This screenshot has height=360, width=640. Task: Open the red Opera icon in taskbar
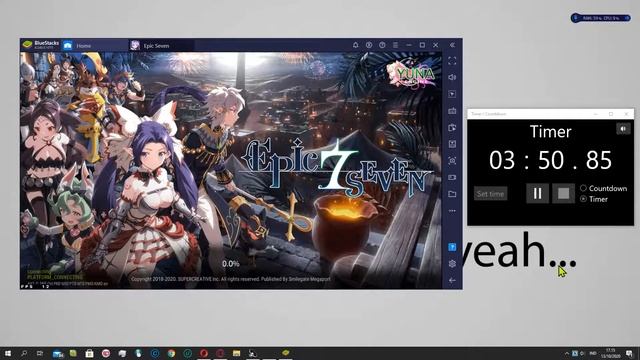tap(204, 353)
